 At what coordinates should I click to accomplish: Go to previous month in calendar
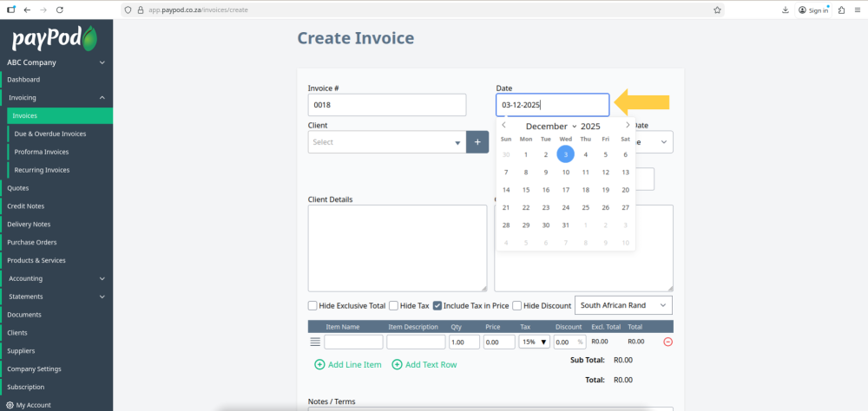pos(503,125)
